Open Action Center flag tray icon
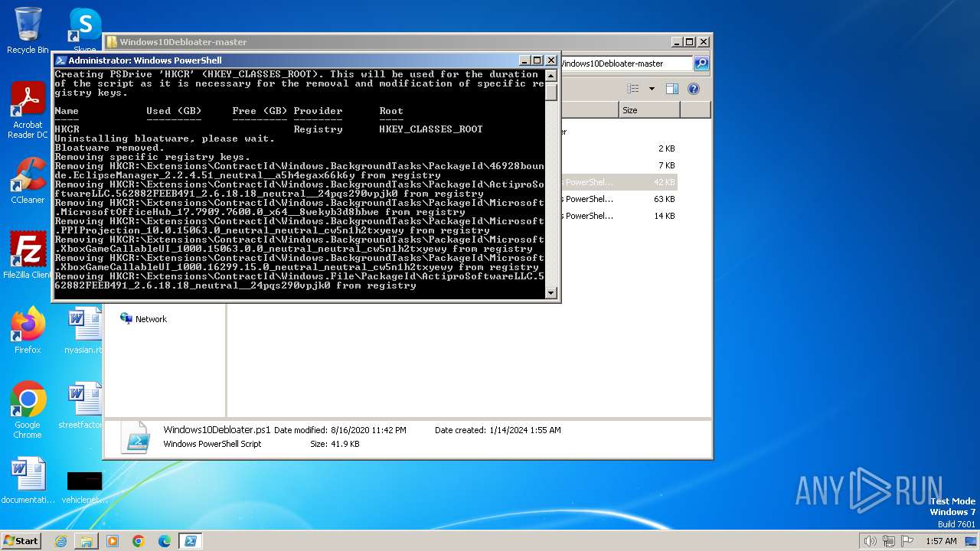The height and width of the screenshot is (551, 980). pyautogui.click(x=908, y=541)
